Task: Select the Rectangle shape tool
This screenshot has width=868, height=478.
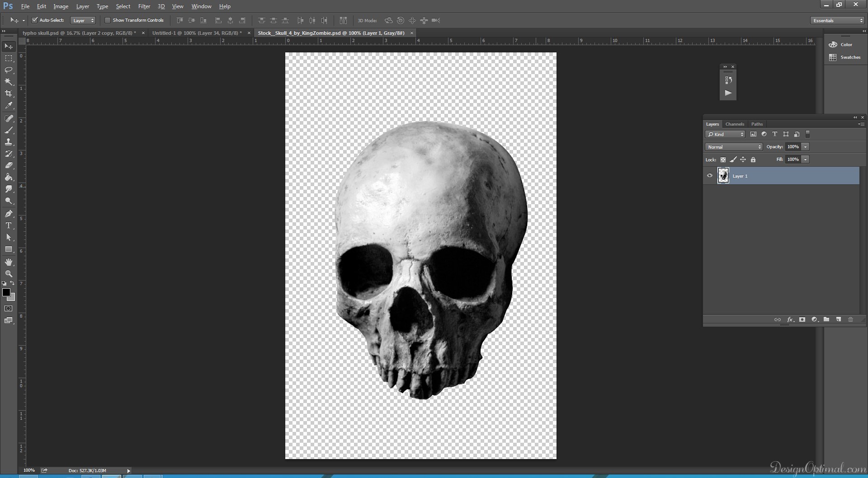Action: pos(9,249)
